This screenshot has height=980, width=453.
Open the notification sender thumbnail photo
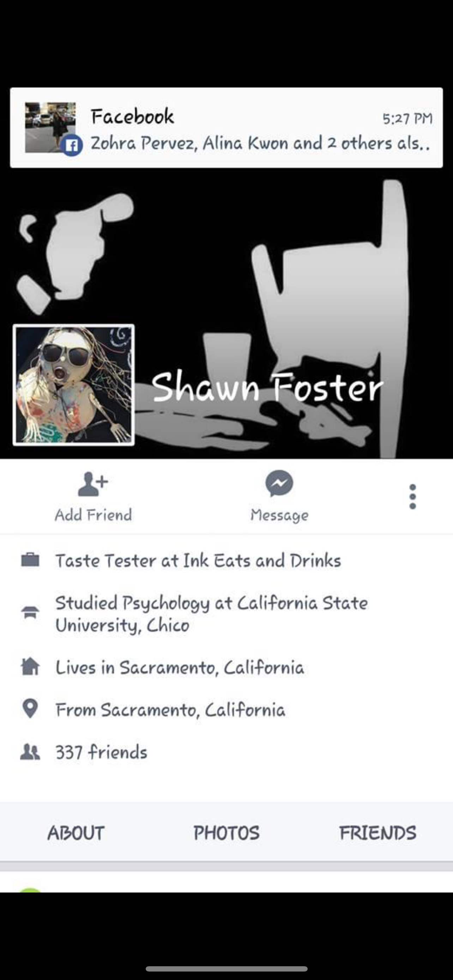coord(50,127)
